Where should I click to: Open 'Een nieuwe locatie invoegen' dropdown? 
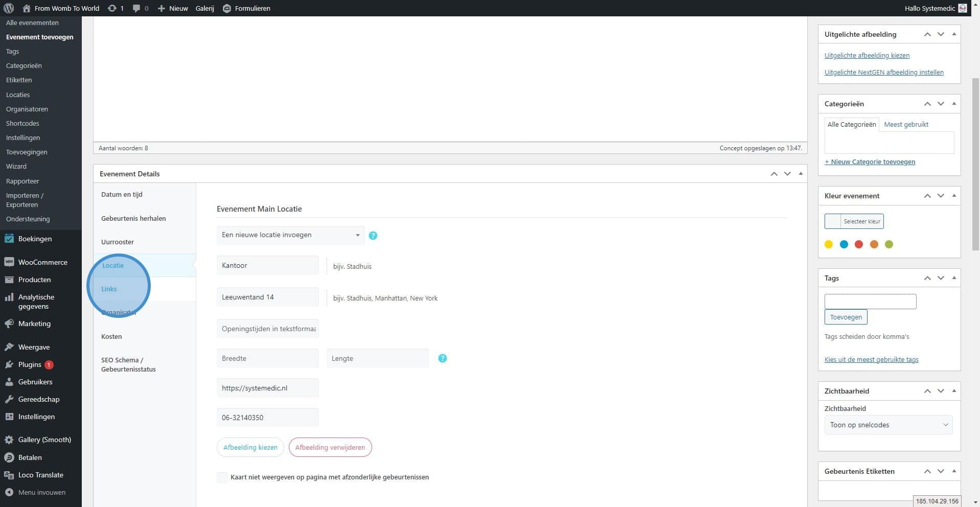point(290,235)
